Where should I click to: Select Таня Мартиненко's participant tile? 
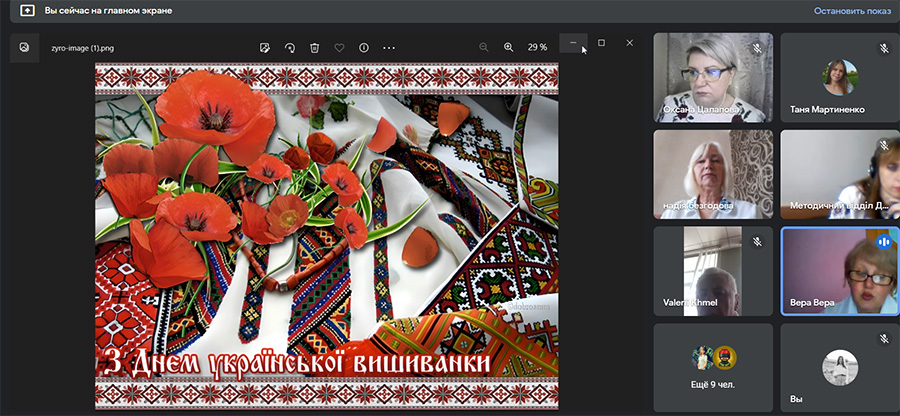pyautogui.click(x=839, y=78)
